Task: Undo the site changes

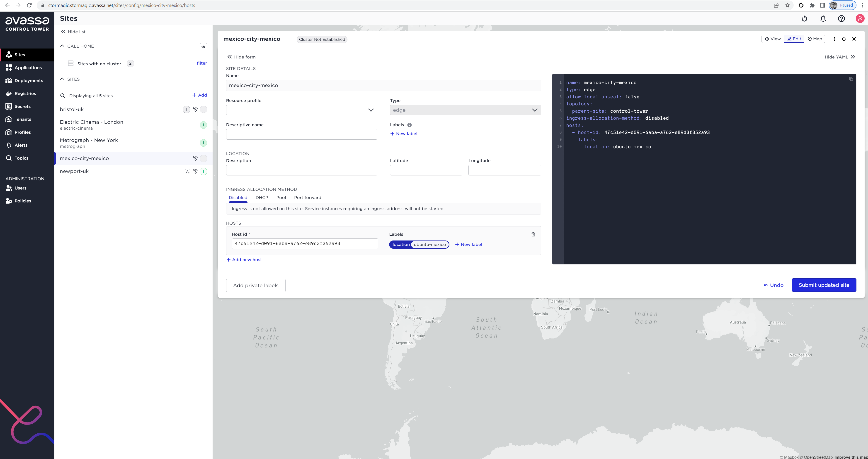Action: 774,285
